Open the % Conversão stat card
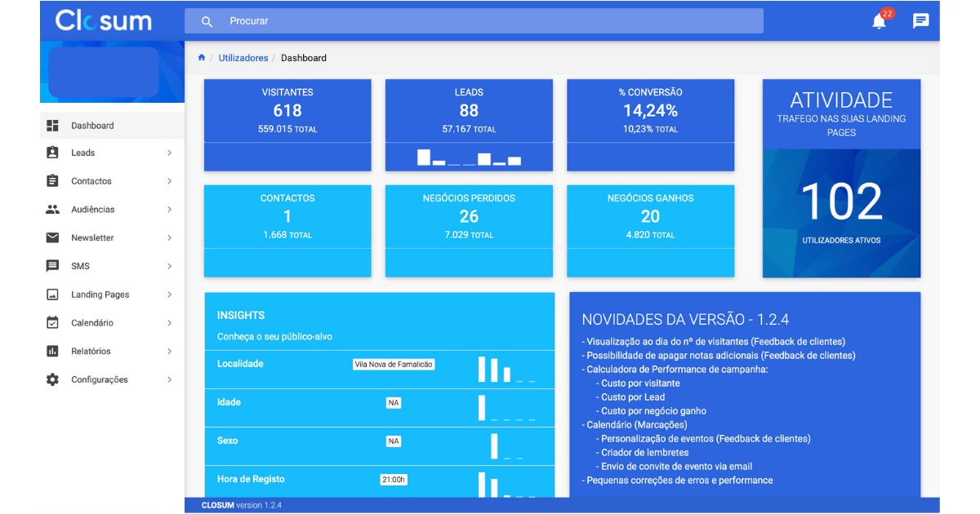The width and height of the screenshot is (980, 514). pos(651,125)
